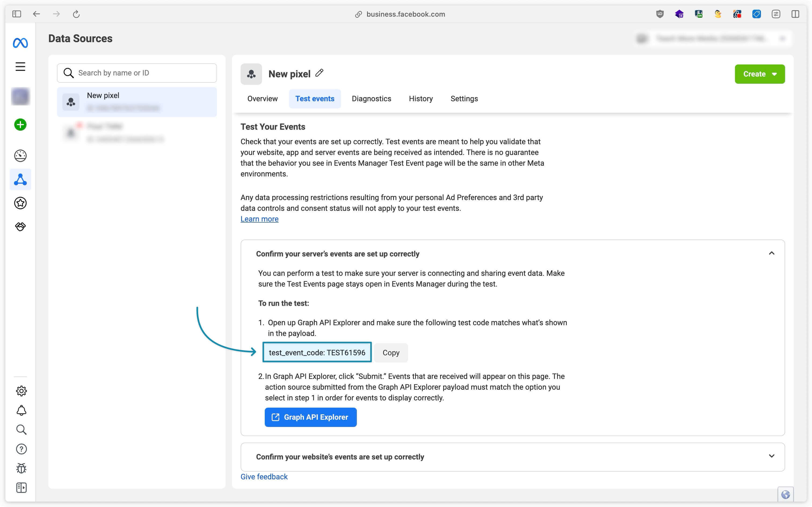Select the settings gear icon
Viewport: 812px width, 507px height.
20,391
